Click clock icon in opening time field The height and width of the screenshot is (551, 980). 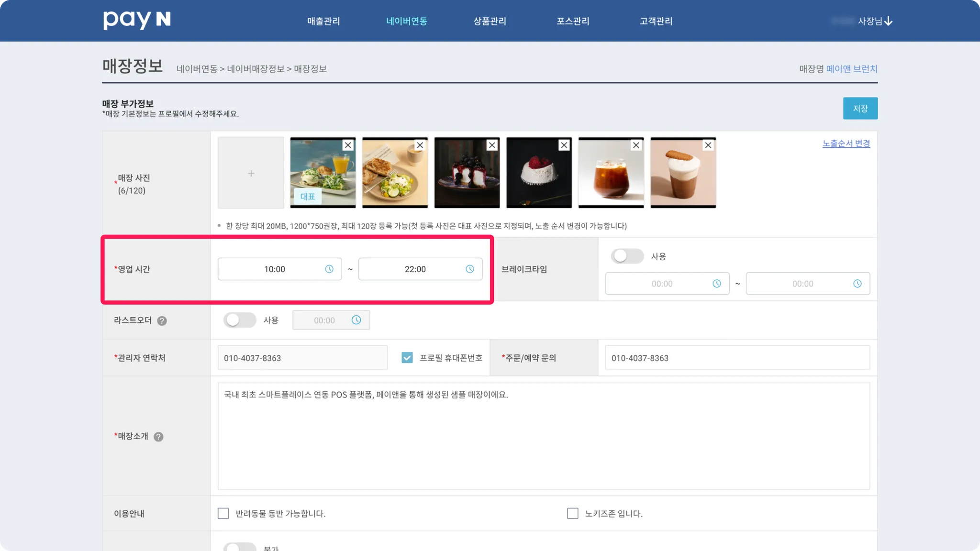click(329, 269)
